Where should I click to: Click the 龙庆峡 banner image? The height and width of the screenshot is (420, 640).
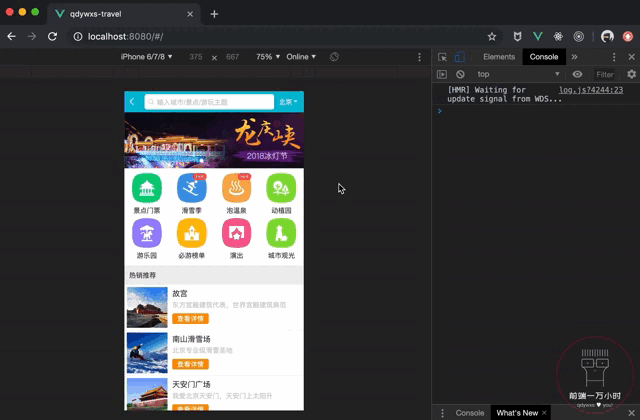[214, 140]
